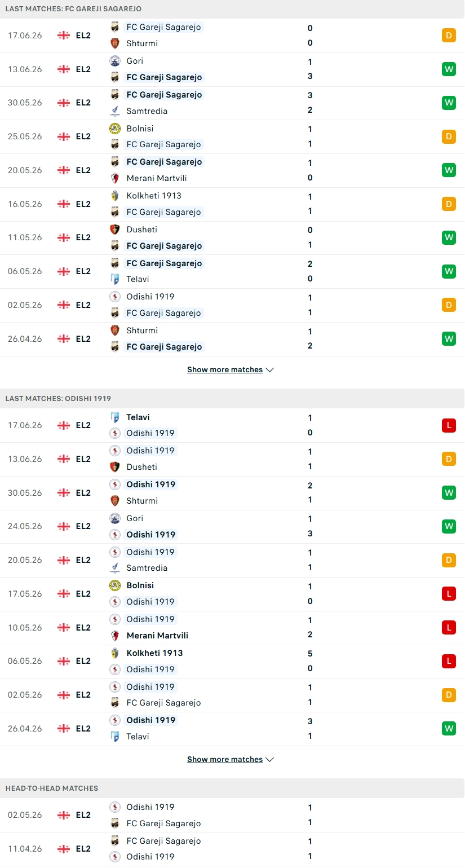Click the chevron beside the Odishi Show more matches link
The image size is (465, 868).
[x=270, y=760]
